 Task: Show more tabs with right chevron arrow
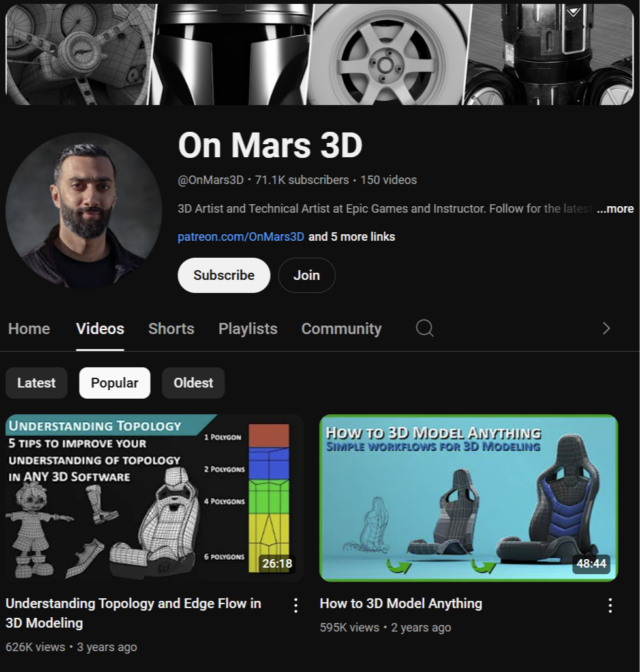coord(606,329)
